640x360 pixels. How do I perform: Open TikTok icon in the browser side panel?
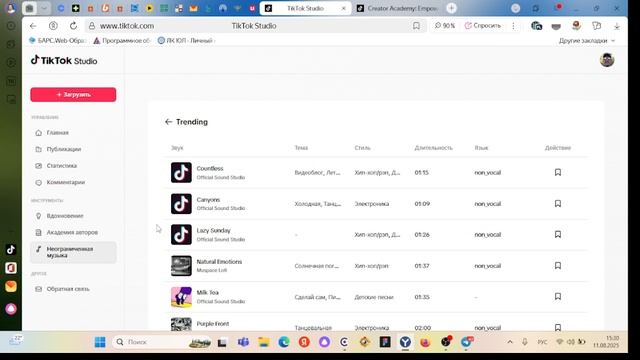tap(11, 249)
